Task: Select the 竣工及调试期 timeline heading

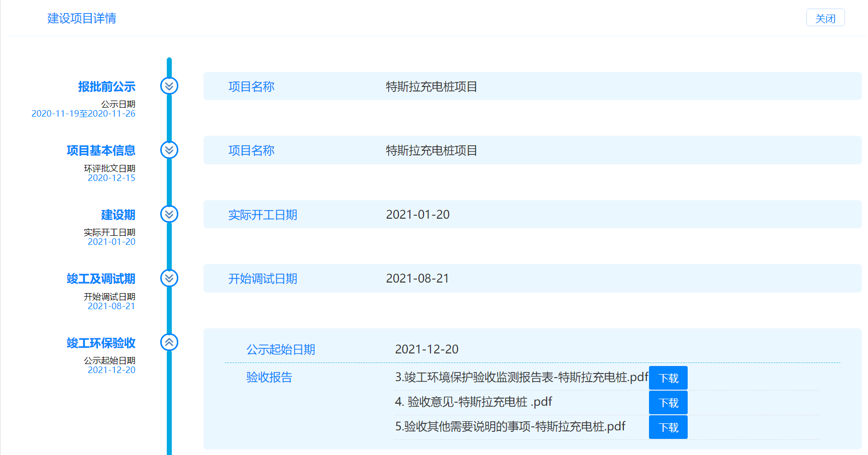Action: pos(101,279)
